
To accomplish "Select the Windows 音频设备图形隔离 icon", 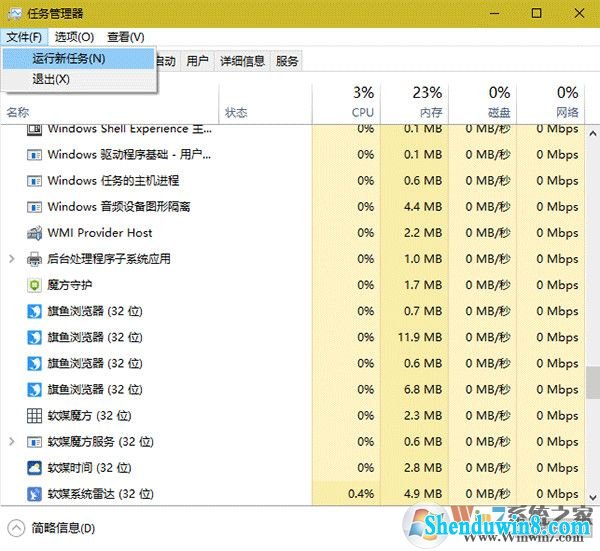I will click(34, 207).
